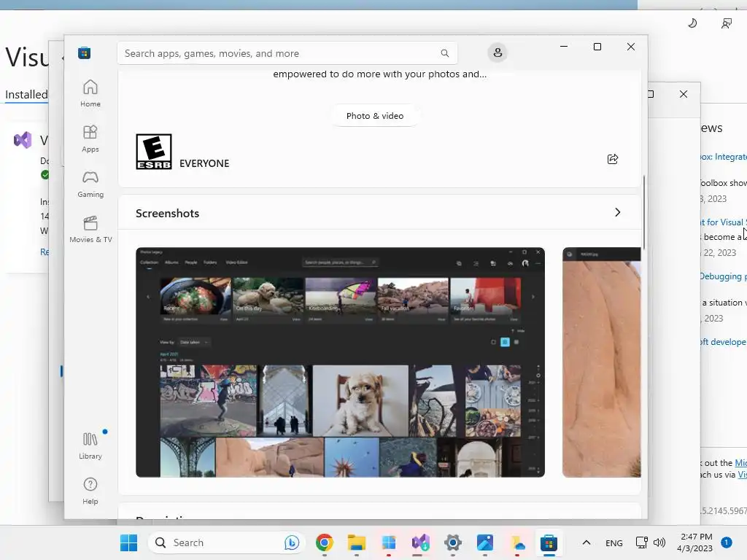Viewport: 747px width, 560px height.
Task: Open the Apps section in Store sidebar
Action: pyautogui.click(x=90, y=139)
